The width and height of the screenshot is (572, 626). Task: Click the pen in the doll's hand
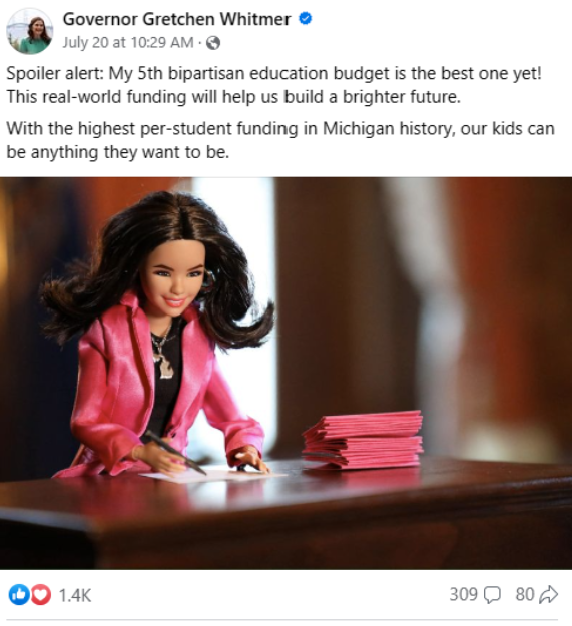[175, 452]
